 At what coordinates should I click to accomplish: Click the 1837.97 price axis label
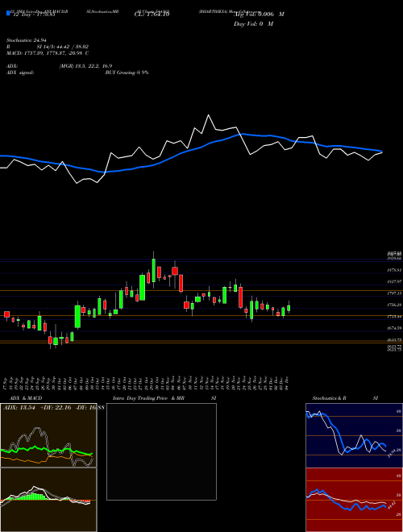coord(395,281)
